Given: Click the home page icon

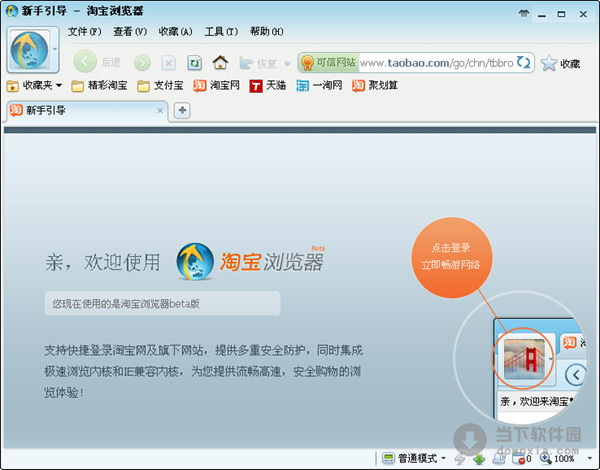Looking at the screenshot, I should click(x=220, y=62).
